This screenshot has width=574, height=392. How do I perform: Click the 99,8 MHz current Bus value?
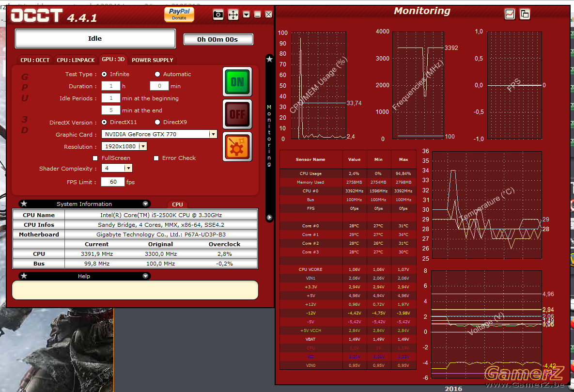coord(97,264)
